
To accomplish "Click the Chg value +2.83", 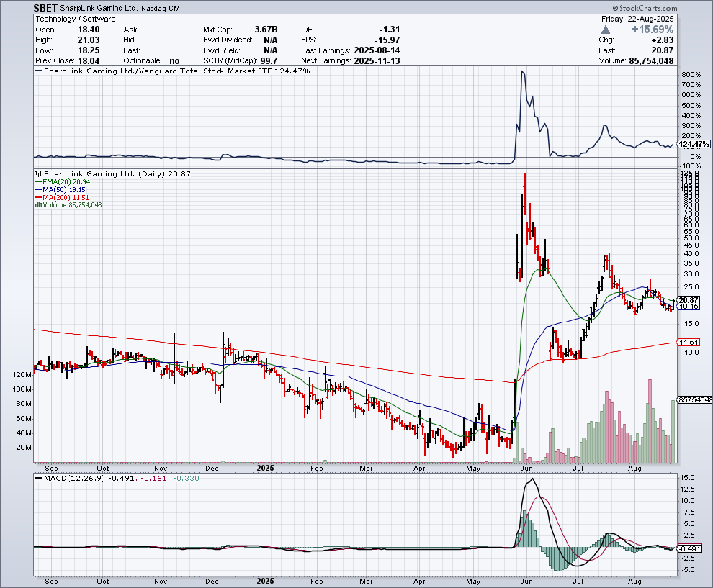I will tap(663, 40).
